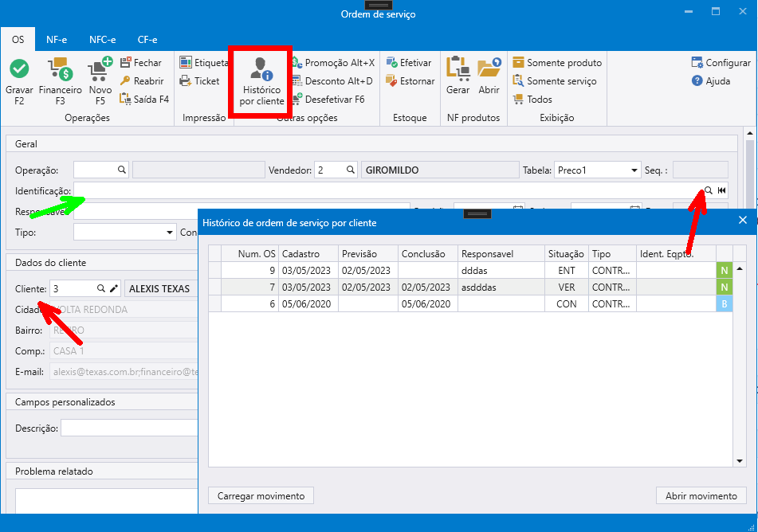Switch to the OS tab

point(18,40)
